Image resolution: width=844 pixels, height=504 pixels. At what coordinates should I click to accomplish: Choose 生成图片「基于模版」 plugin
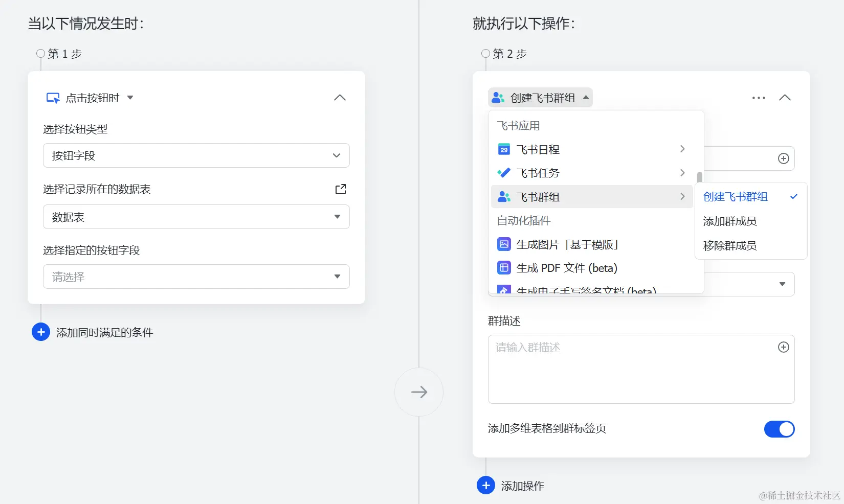[x=592, y=244]
